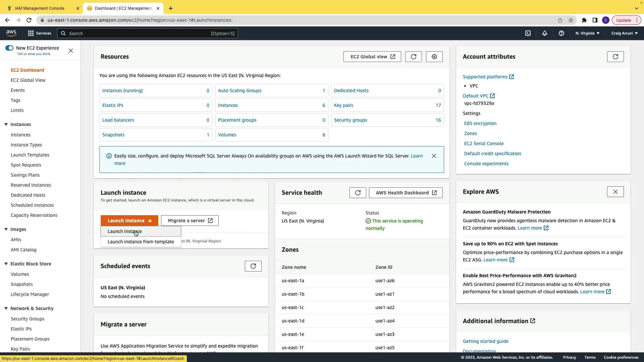Switch to IAM Management Console tab
This screenshot has width=644, height=362.
pos(40,8)
